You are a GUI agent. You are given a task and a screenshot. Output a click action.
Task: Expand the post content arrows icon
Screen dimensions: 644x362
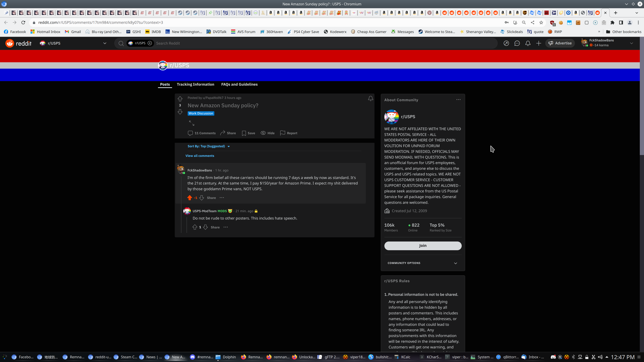tap(192, 123)
